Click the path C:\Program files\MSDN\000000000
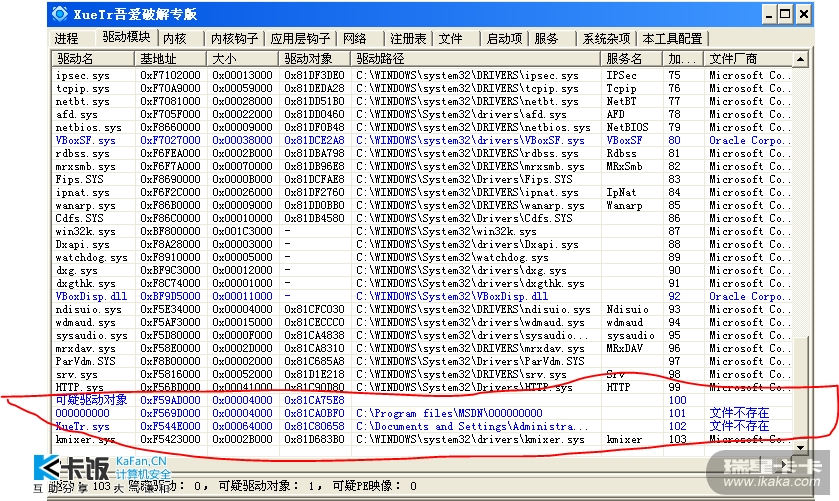Image resolution: width=839 pixels, height=501 pixels. pyautogui.click(x=449, y=413)
